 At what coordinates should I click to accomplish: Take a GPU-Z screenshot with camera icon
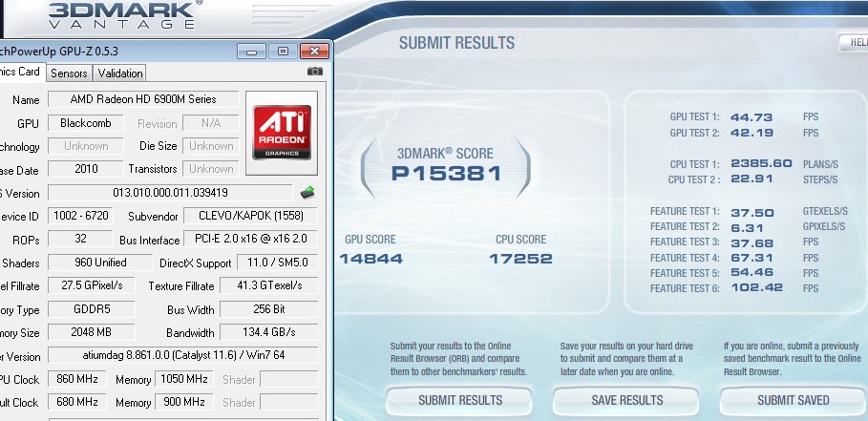314,72
